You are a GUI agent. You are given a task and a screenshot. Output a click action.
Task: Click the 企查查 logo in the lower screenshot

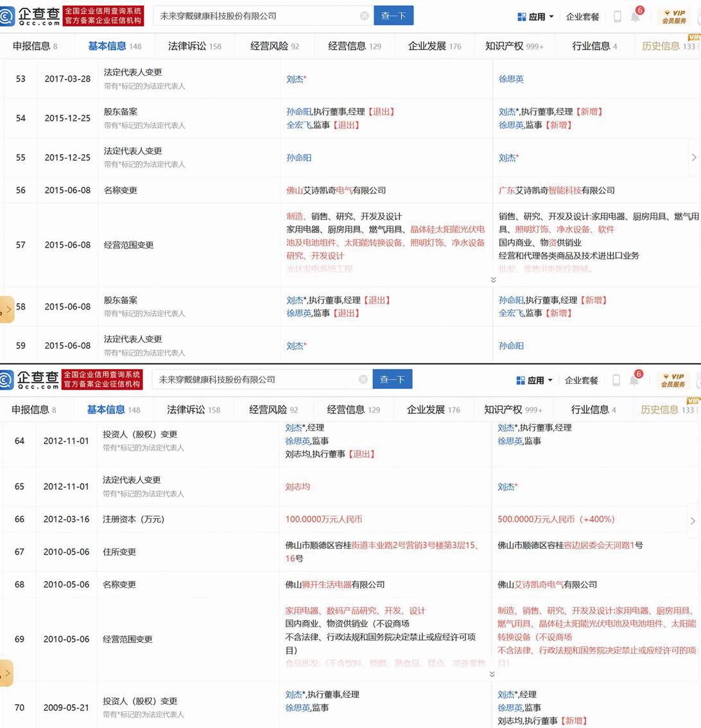(30, 379)
